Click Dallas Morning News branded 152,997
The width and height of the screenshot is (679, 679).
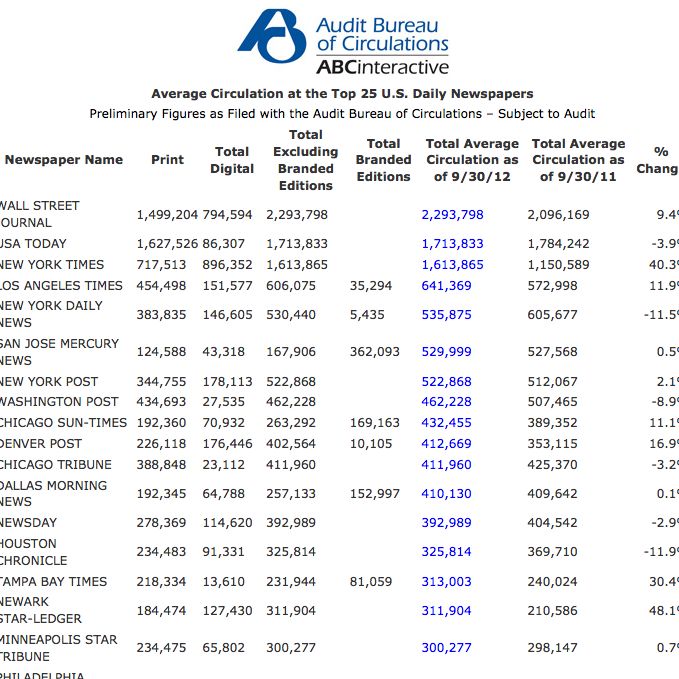coord(375,493)
